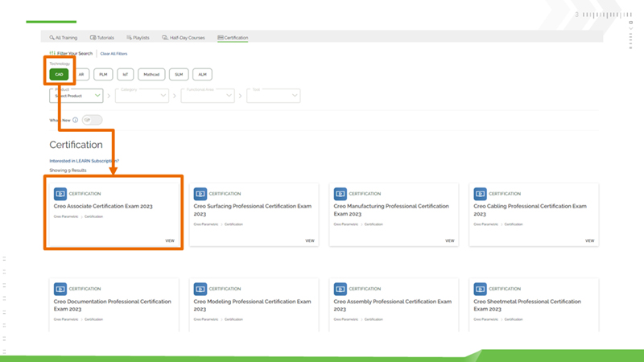Click the Creo Modeling exam certification icon
Screen dimensions: 644x362
pyautogui.click(x=200, y=289)
